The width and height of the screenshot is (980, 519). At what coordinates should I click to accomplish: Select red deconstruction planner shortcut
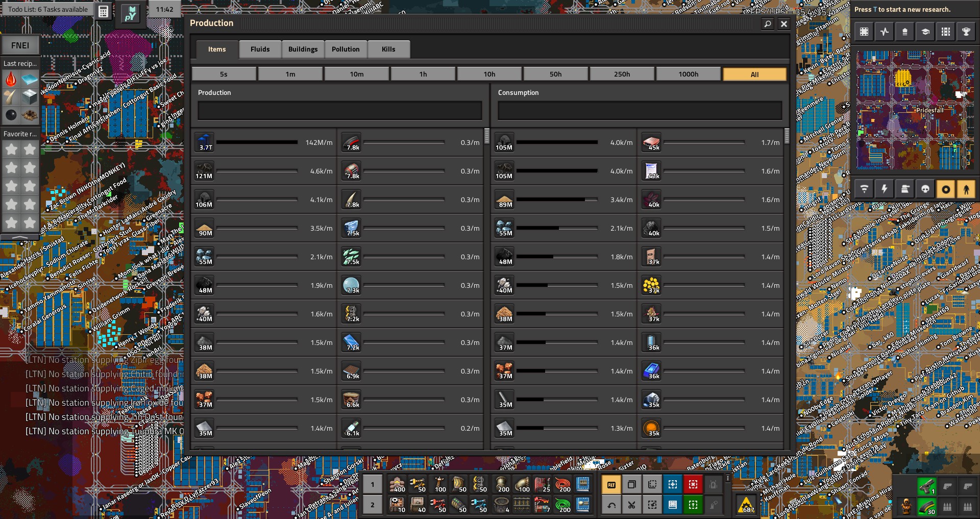click(x=693, y=485)
